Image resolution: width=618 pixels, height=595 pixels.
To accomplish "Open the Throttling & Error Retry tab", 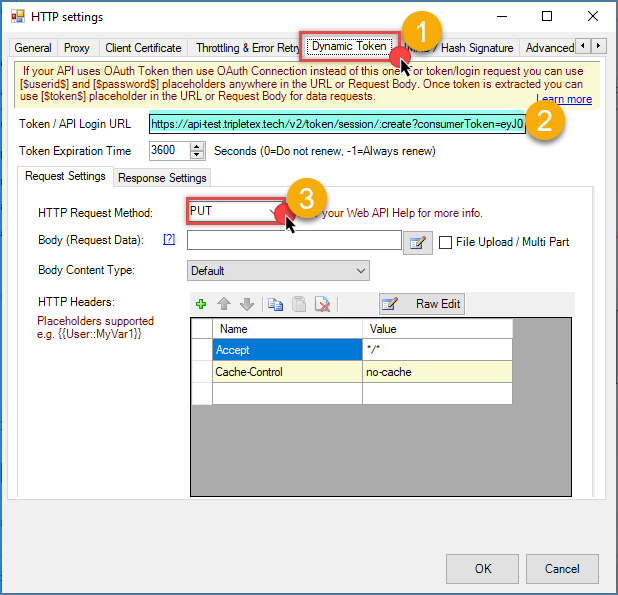I will [246, 47].
